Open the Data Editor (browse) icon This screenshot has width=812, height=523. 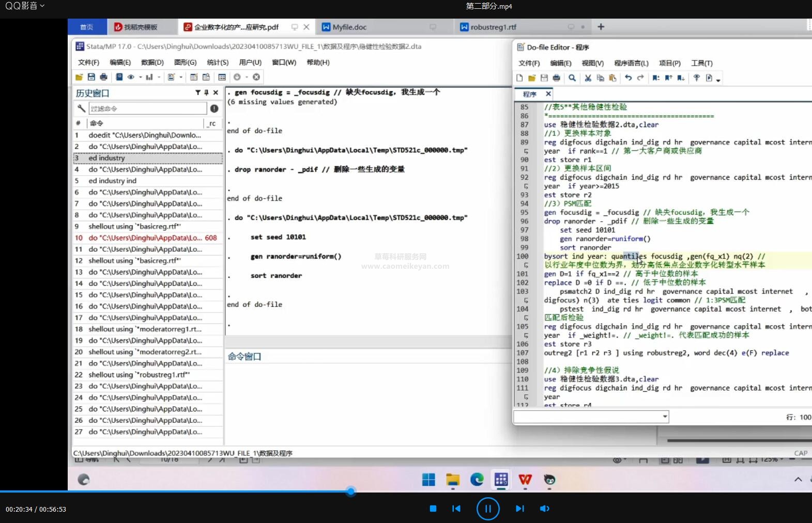[x=206, y=77]
